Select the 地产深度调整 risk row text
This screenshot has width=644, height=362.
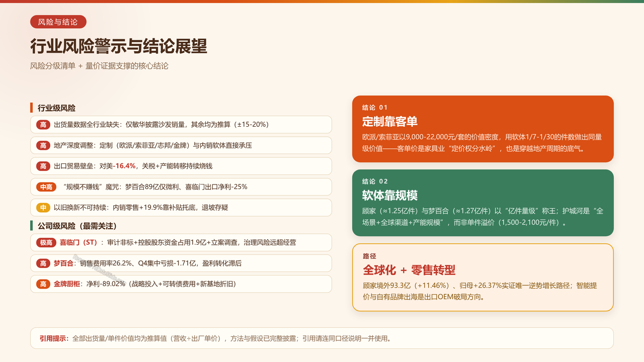[152, 145]
